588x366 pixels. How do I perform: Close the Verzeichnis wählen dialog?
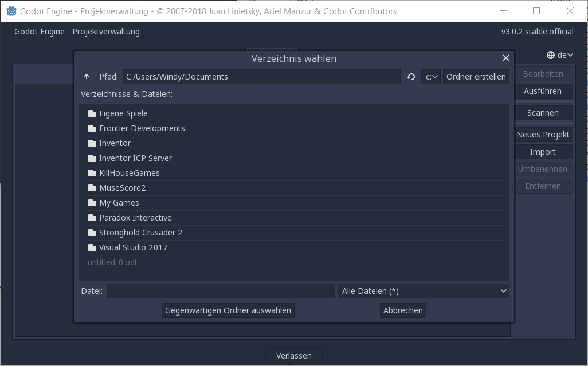tap(506, 58)
